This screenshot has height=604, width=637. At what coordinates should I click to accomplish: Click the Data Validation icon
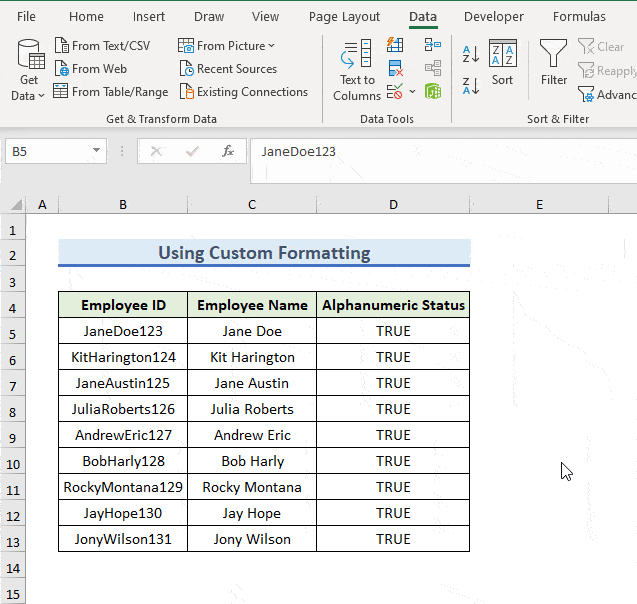[x=395, y=91]
